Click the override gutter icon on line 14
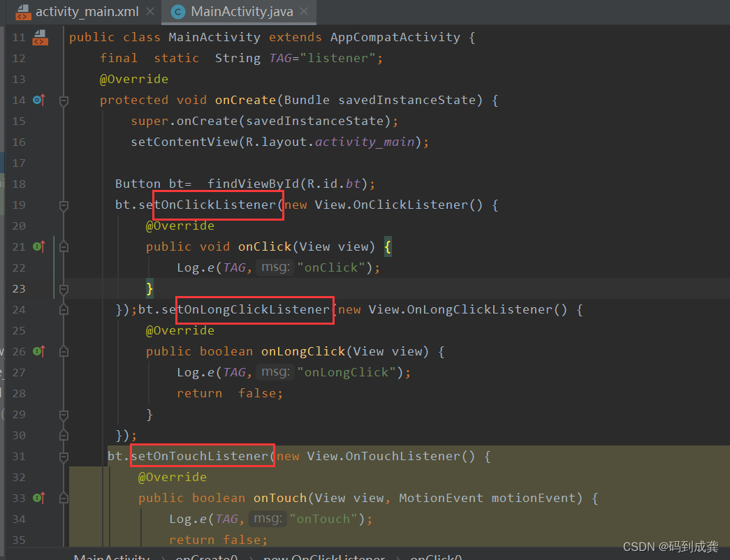The image size is (730, 560). point(39,100)
